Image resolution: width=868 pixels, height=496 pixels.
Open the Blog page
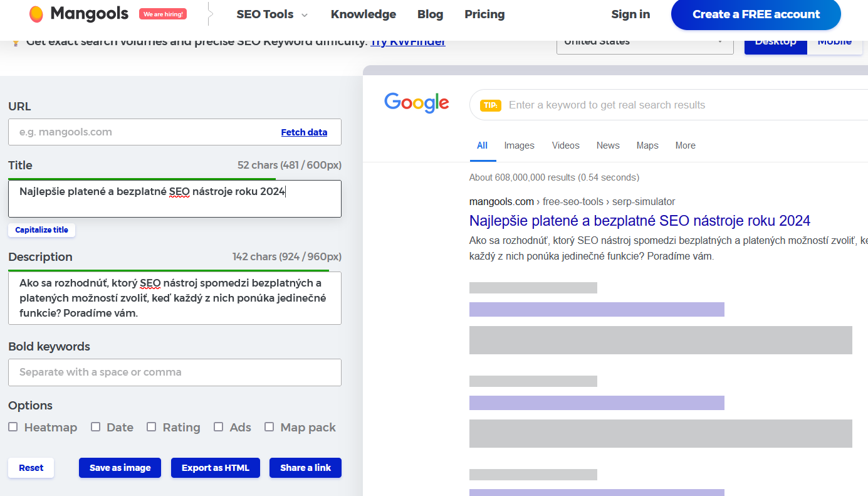(x=430, y=14)
